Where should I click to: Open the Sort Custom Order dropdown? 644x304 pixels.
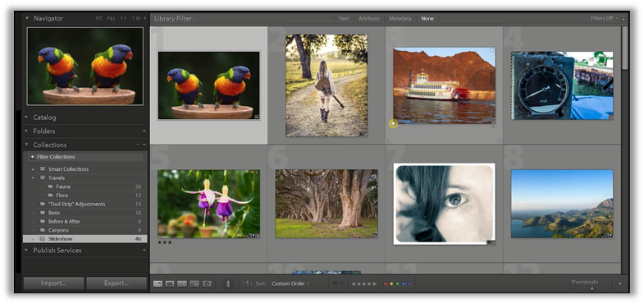point(290,283)
